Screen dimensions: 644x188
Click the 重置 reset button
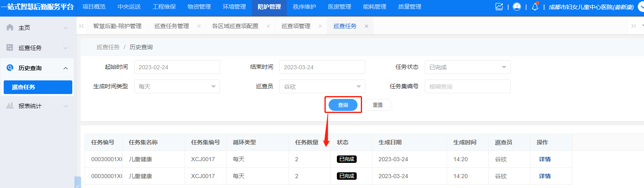[x=378, y=105]
